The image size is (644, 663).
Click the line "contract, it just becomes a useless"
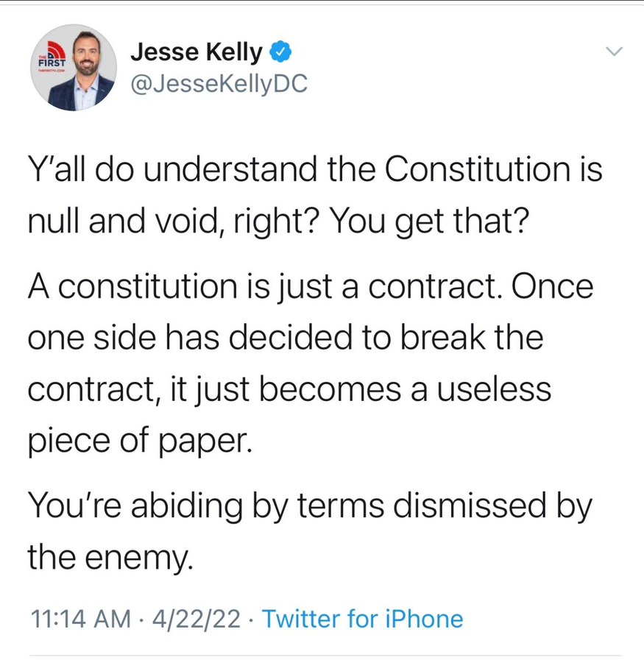[289, 389]
